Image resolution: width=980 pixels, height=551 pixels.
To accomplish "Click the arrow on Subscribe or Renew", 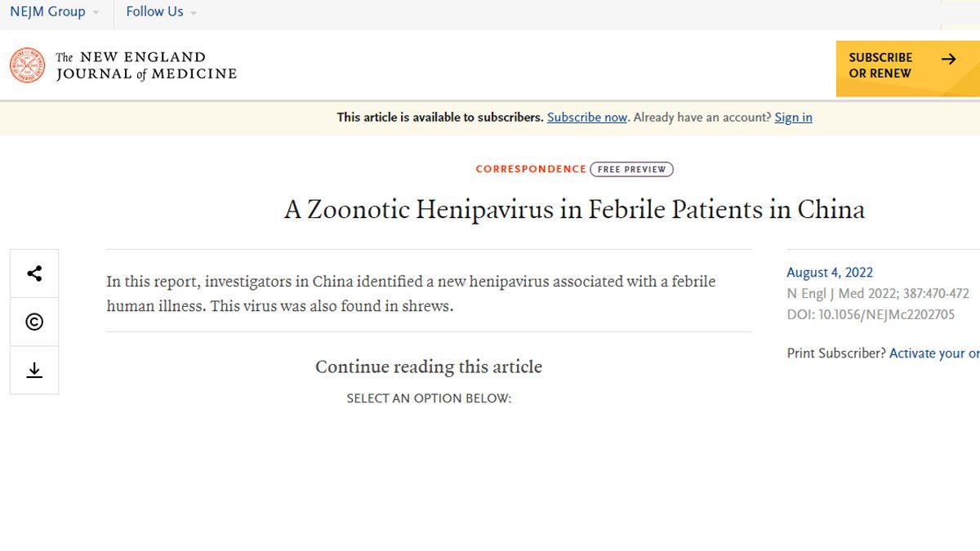I will (948, 59).
